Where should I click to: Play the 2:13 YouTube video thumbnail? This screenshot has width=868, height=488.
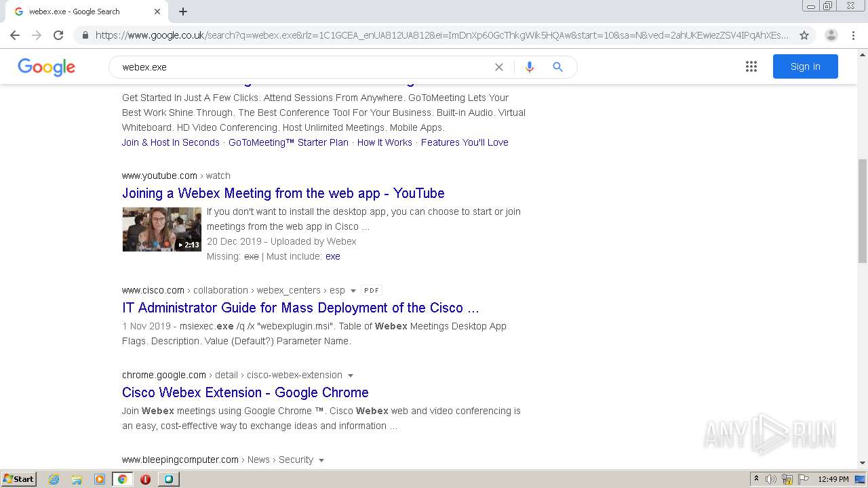pos(161,229)
